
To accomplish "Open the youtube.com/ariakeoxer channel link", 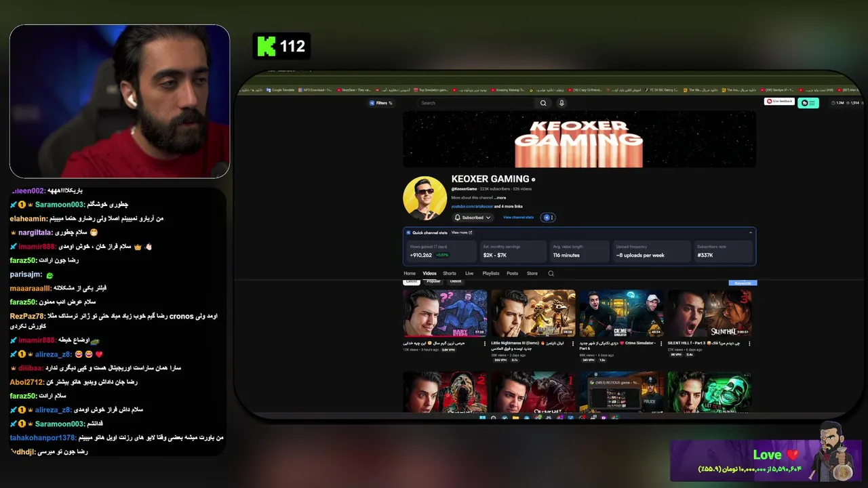I will pos(471,206).
